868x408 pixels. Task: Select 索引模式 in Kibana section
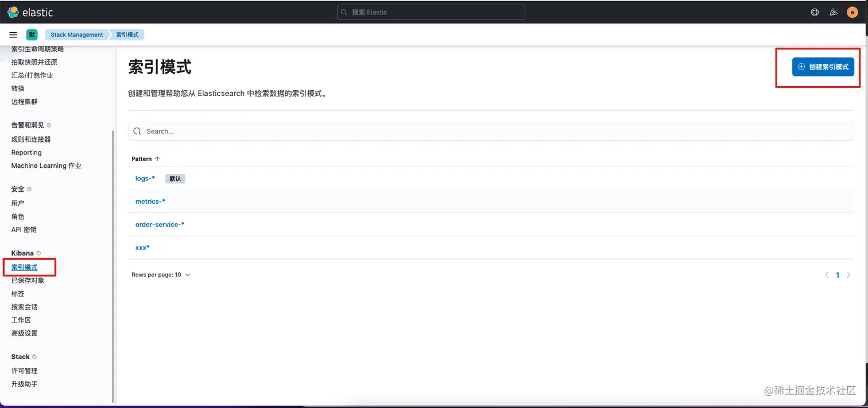point(24,268)
